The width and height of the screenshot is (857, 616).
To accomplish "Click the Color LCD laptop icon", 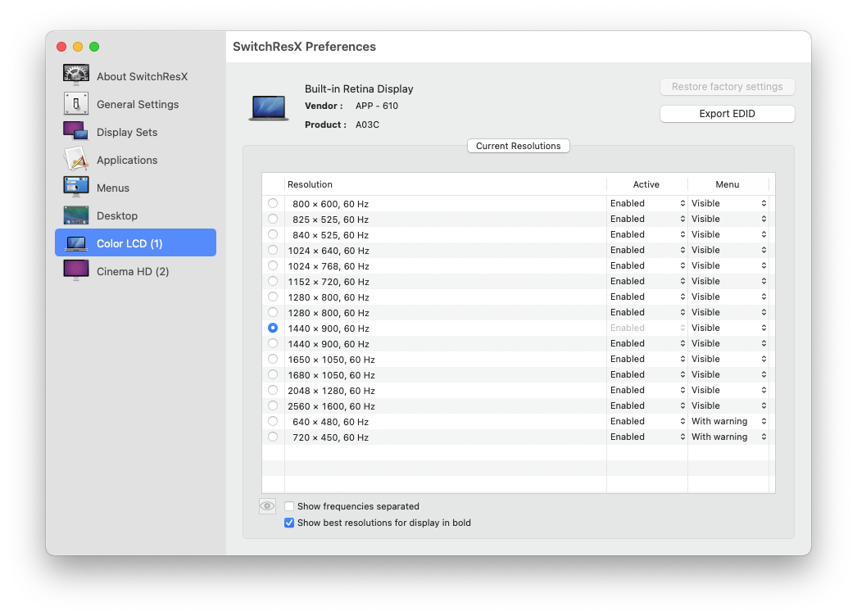I will point(76,243).
